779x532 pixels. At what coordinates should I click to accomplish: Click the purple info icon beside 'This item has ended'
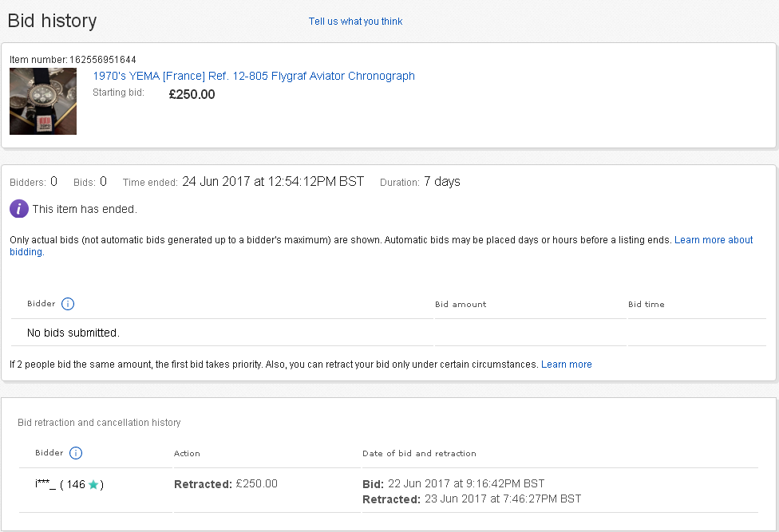19,209
